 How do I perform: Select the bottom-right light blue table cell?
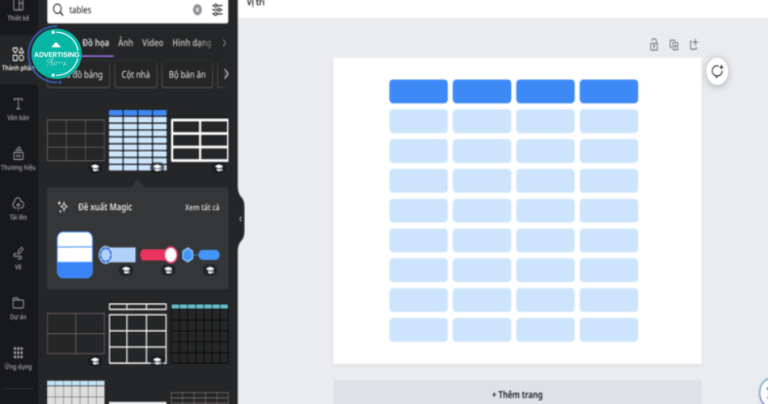pos(609,330)
